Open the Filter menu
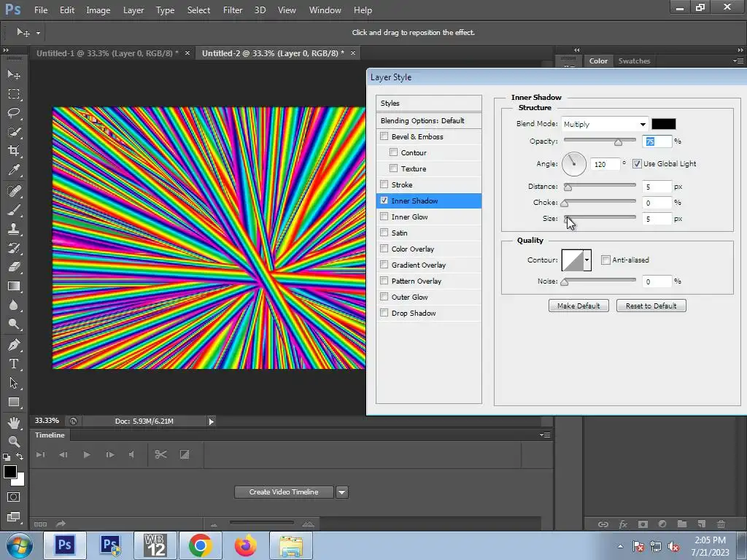The width and height of the screenshot is (747, 560). [x=233, y=10]
